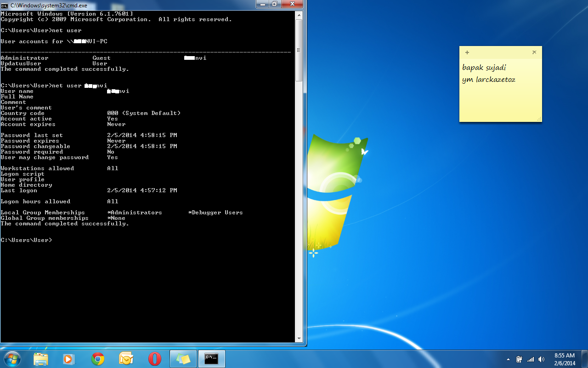This screenshot has height=368, width=588.
Task: Open Windows Explorer from the taskbar
Action: point(41,359)
